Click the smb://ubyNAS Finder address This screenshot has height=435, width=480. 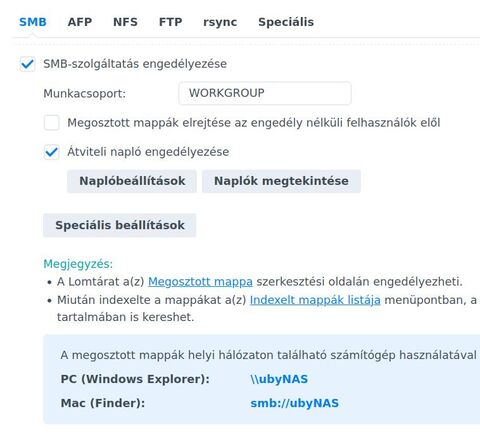coord(294,403)
